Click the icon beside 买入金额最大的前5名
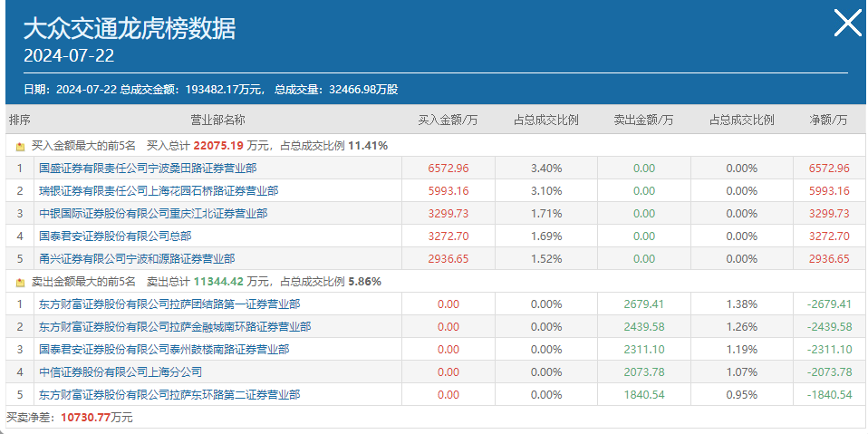This screenshot has height=434, width=868. click(x=21, y=148)
